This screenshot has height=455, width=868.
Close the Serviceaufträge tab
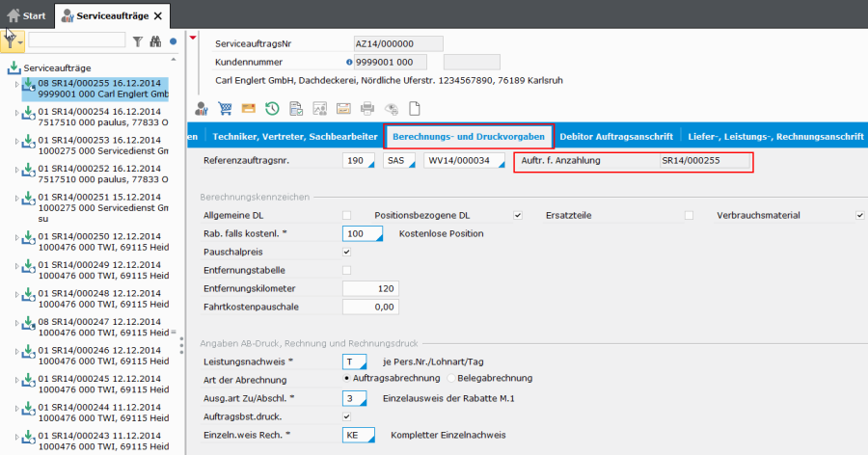coord(158,16)
